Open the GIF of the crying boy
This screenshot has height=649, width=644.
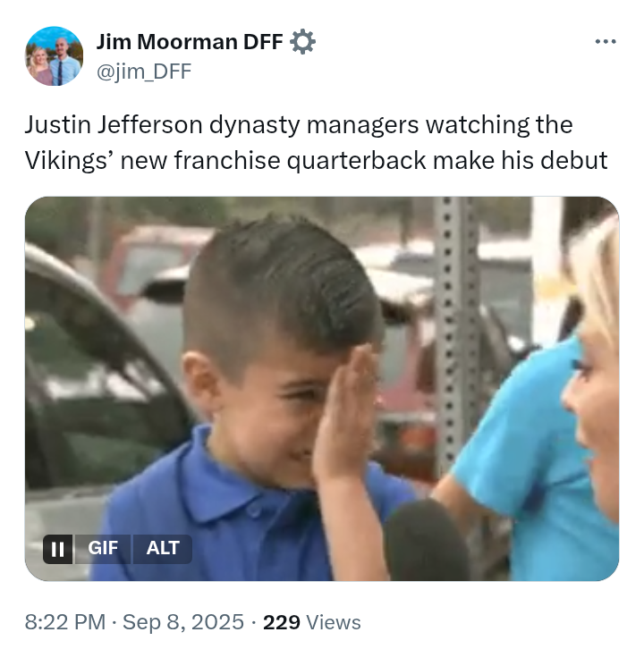pos(322,389)
